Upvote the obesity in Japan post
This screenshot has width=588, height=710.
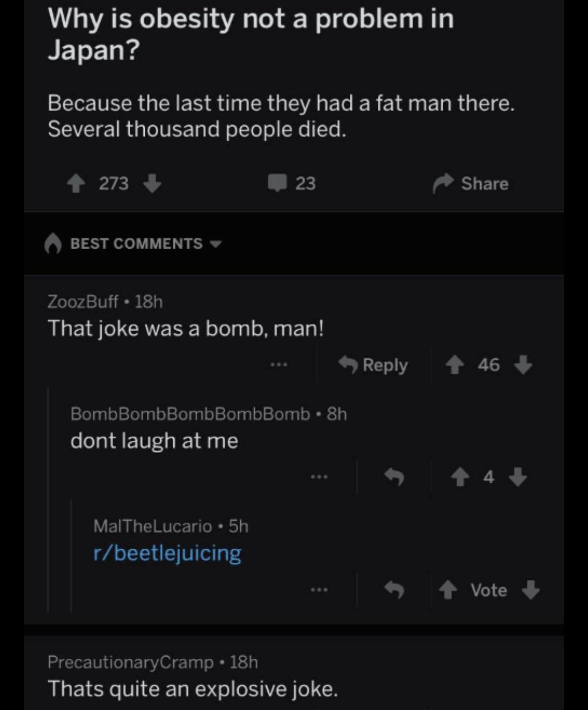76,183
